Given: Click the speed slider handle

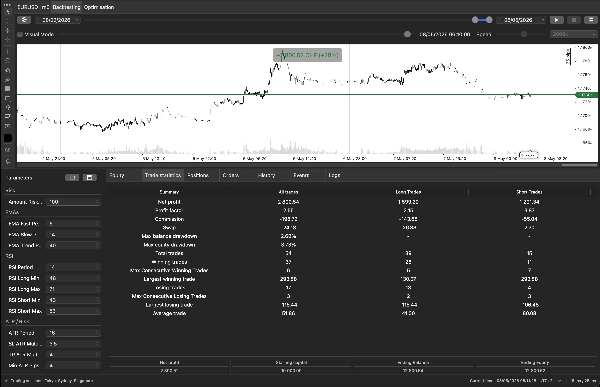Looking at the screenshot, I should coord(524,34).
